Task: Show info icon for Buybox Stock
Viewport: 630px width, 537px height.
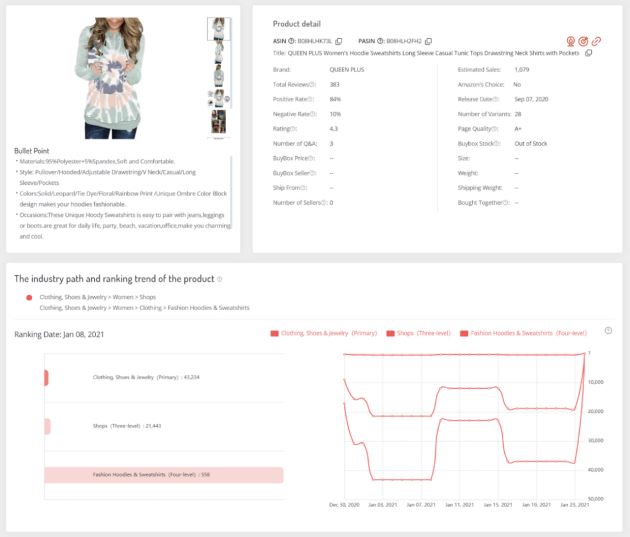Action: (x=498, y=144)
